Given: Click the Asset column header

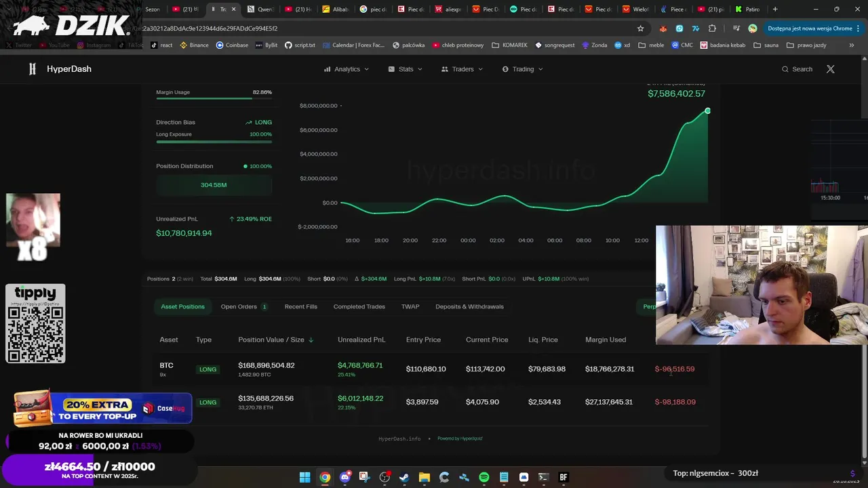Looking at the screenshot, I should (x=169, y=340).
